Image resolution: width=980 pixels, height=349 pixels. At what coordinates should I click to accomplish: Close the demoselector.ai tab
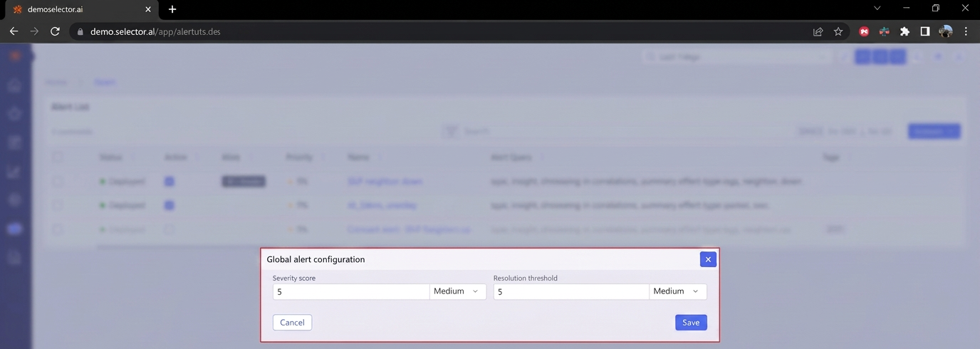pyautogui.click(x=148, y=9)
